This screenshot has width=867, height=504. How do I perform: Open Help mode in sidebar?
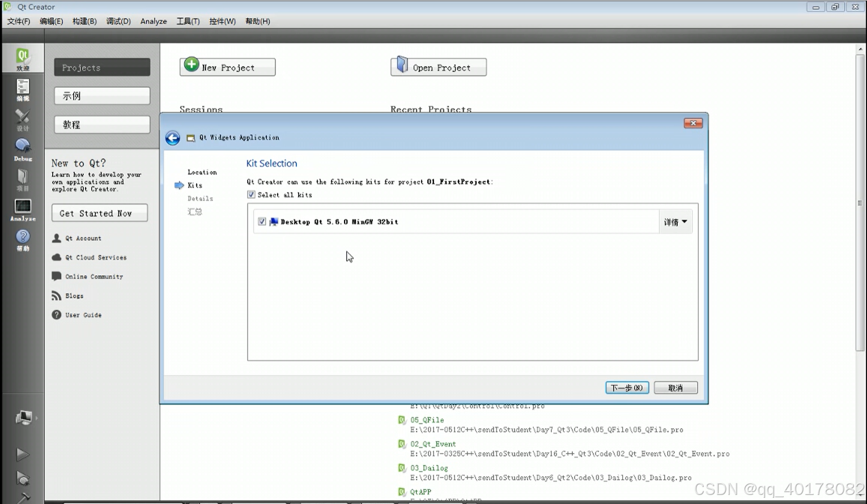[23, 240]
